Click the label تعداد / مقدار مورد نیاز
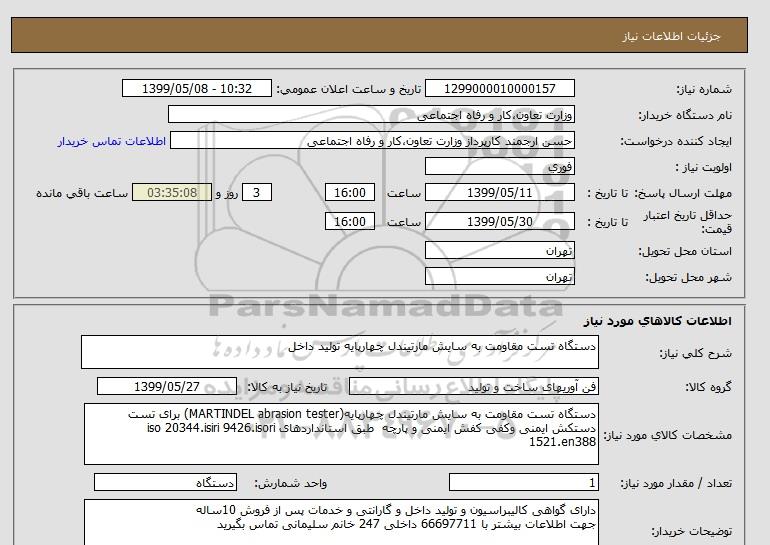The width and height of the screenshot is (770, 545). pyautogui.click(x=676, y=484)
